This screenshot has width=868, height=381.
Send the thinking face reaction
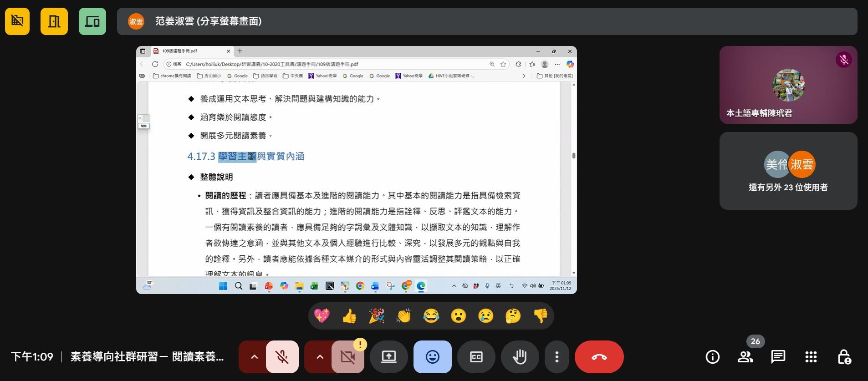(513, 316)
